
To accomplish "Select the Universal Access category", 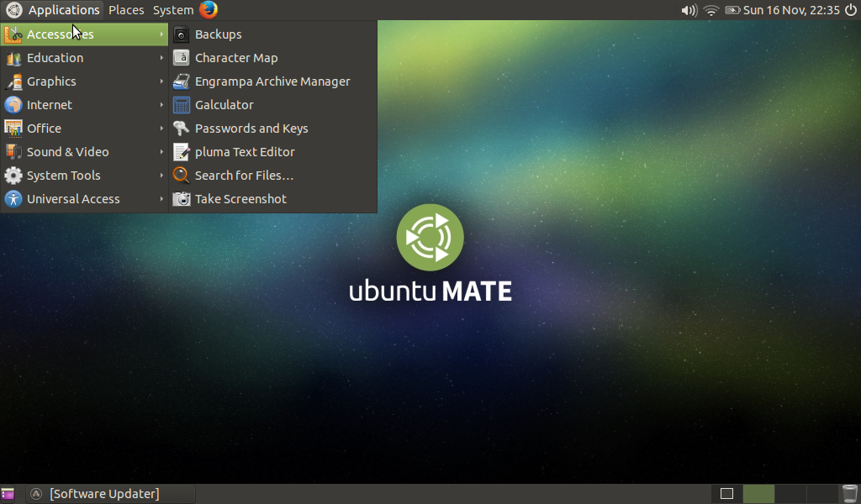I will pyautogui.click(x=85, y=199).
